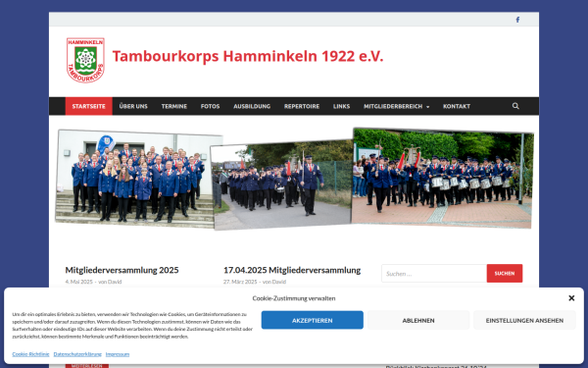The width and height of the screenshot is (588, 368).
Task: Click the drummers parade photo
Action: 443,178
